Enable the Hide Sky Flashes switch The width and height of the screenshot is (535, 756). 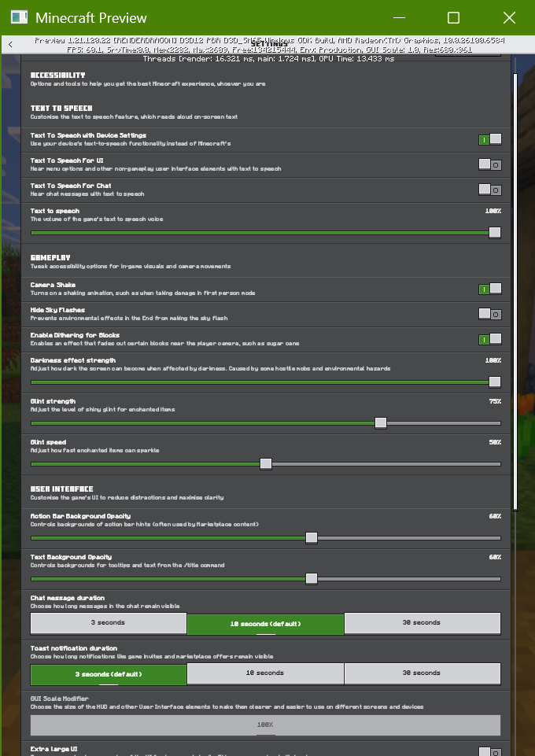[489, 315]
